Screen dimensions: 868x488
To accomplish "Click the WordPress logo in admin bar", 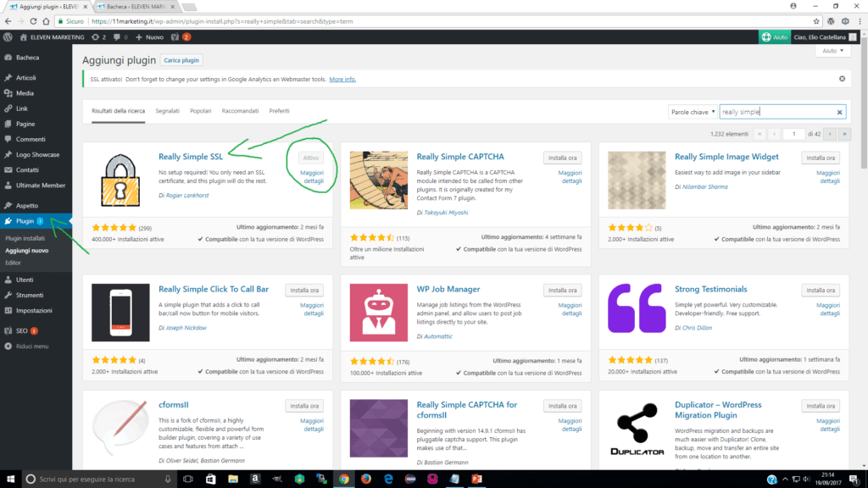I will (x=8, y=37).
